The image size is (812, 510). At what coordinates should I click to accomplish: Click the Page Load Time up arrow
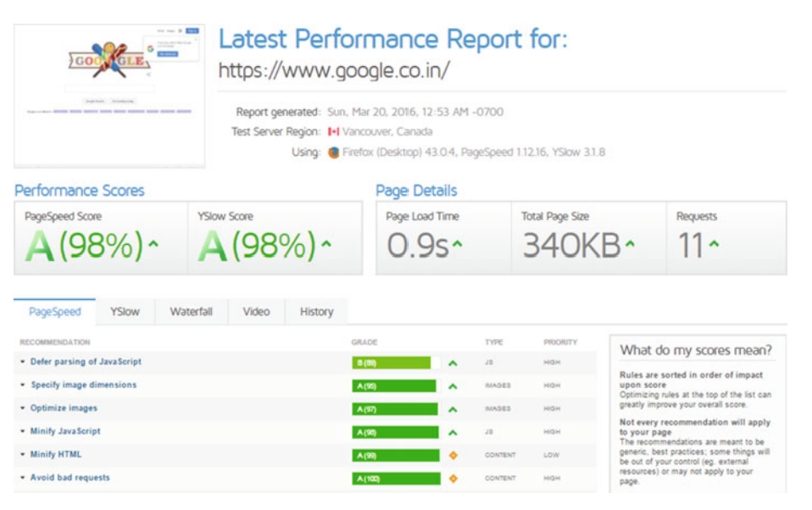457,243
